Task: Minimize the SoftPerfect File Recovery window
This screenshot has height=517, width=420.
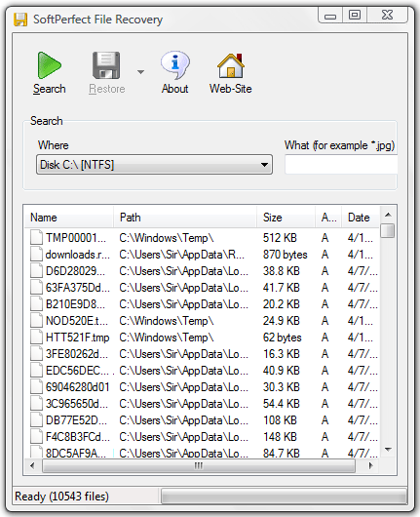Action: click(x=330, y=16)
